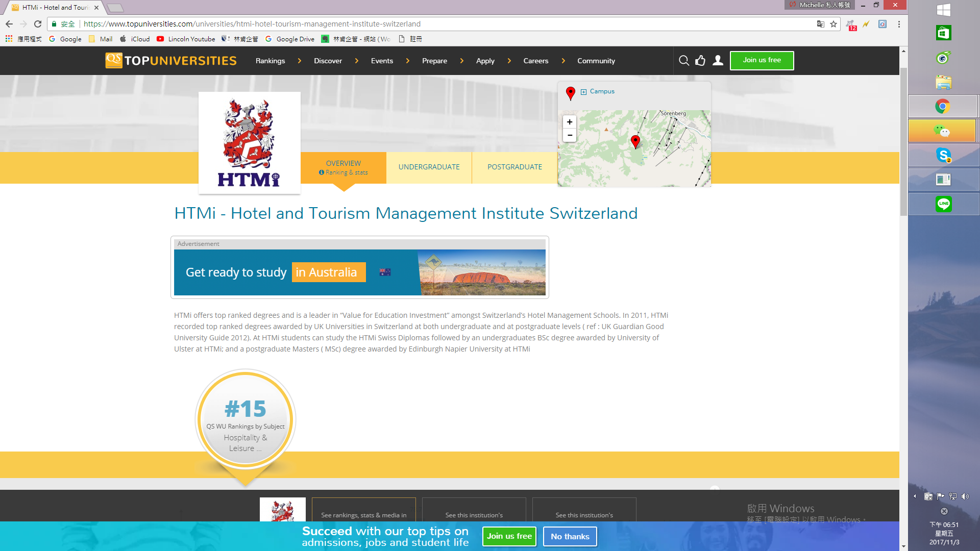Open Windows Store taskbar icon

(944, 33)
